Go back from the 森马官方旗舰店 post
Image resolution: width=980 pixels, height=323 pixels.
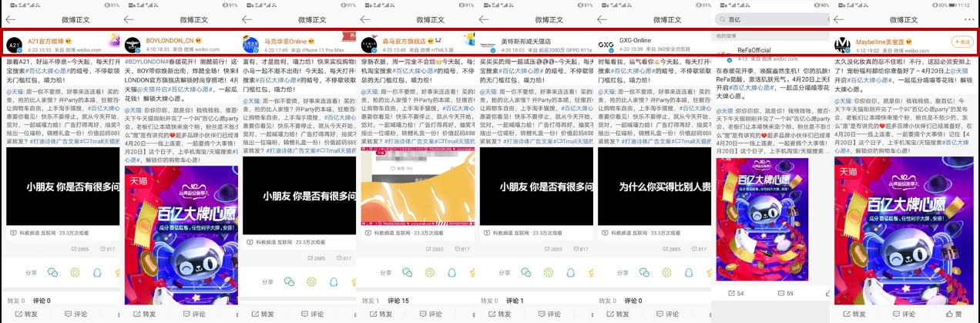(365, 19)
